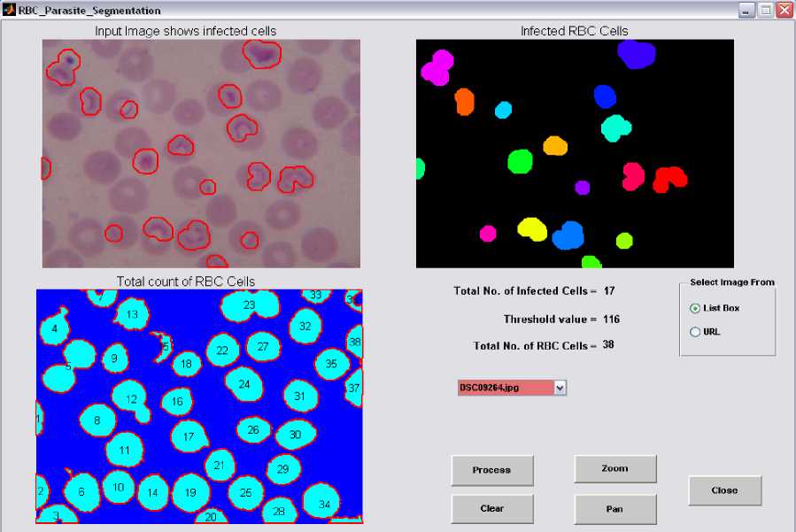Viewport: 796px width, 532px height.
Task: Click the yellow blob in Infected RBC Cells
Action: (x=531, y=229)
